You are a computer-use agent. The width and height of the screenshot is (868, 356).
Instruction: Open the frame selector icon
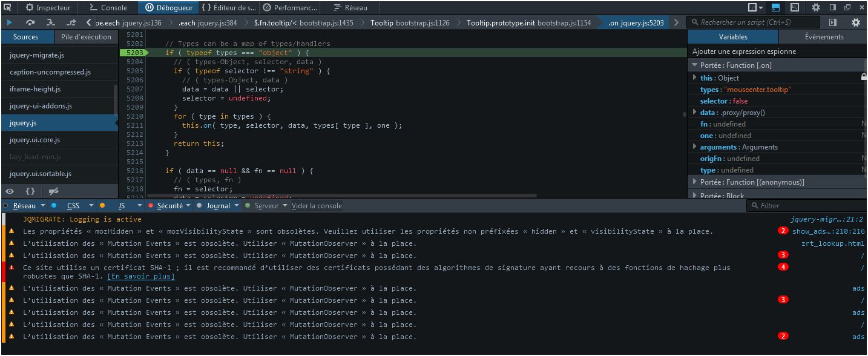[754, 7]
